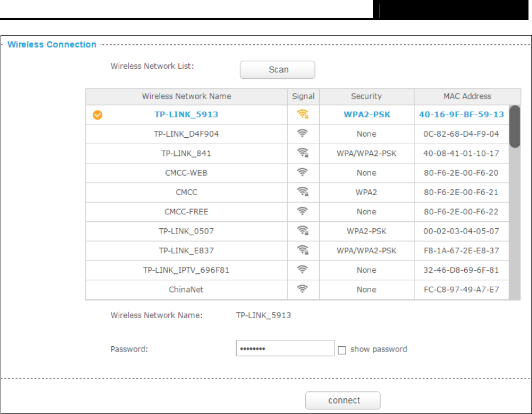The width and height of the screenshot is (532, 414).
Task: Click the None security cell of ChinaNet
Action: tap(367, 290)
